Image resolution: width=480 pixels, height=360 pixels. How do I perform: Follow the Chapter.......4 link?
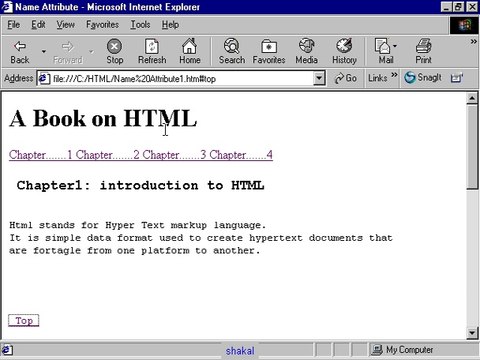pos(241,155)
